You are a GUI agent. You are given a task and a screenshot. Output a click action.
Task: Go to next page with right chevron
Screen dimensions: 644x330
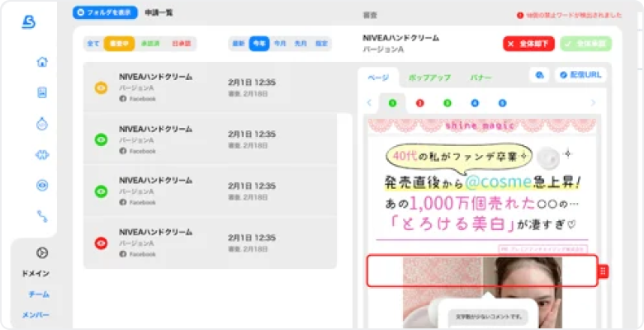click(593, 102)
